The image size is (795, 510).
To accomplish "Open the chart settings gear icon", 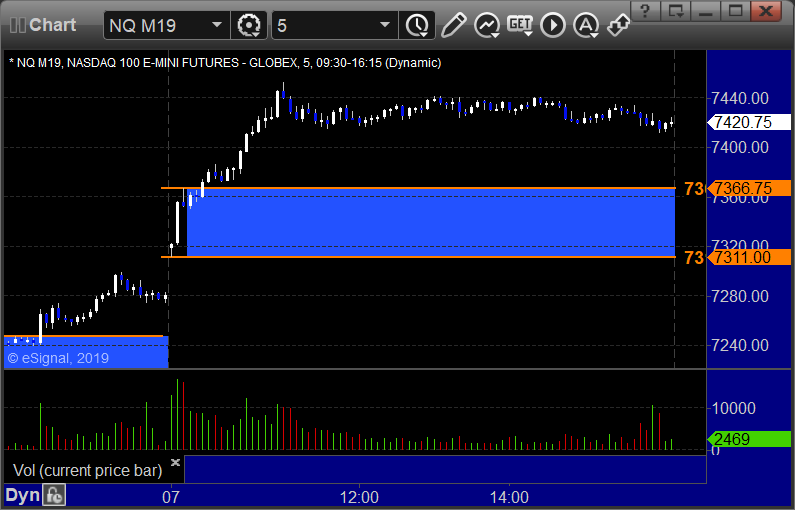I will coord(249,25).
